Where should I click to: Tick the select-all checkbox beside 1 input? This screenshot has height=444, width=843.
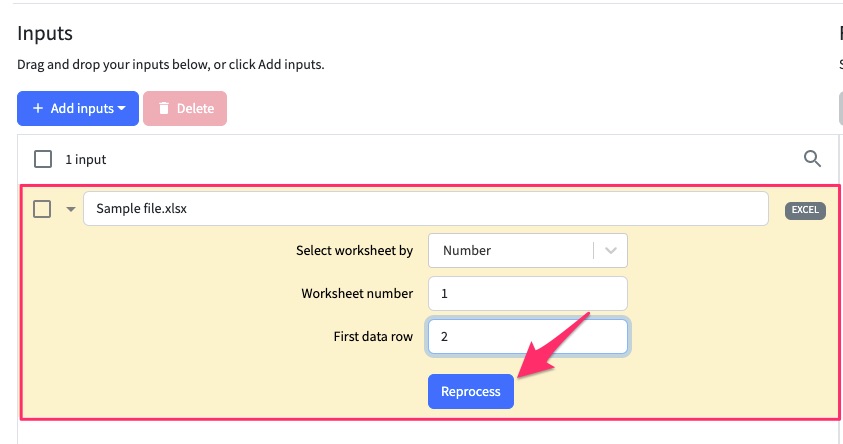click(43, 159)
